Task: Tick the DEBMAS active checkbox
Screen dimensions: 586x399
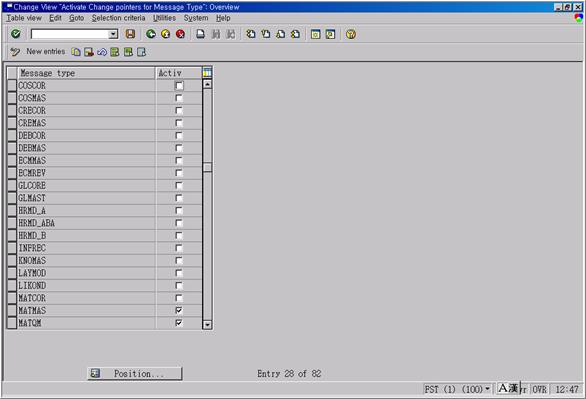Action: 179,148
